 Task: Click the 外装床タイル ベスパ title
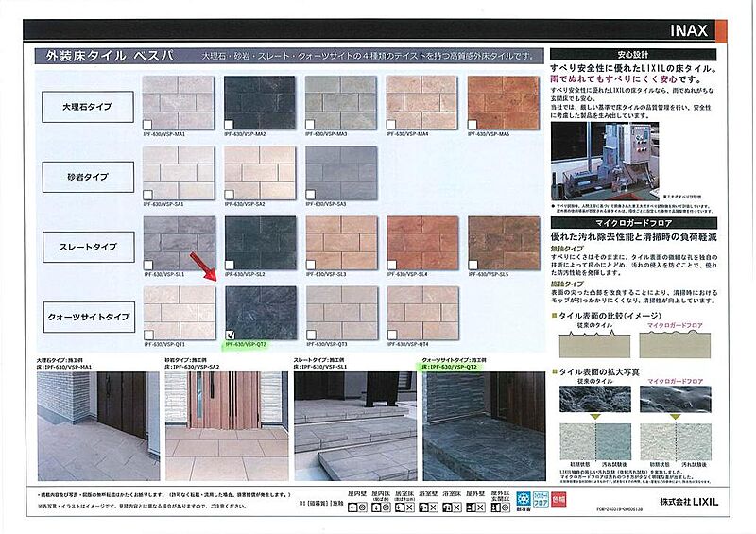[110, 56]
